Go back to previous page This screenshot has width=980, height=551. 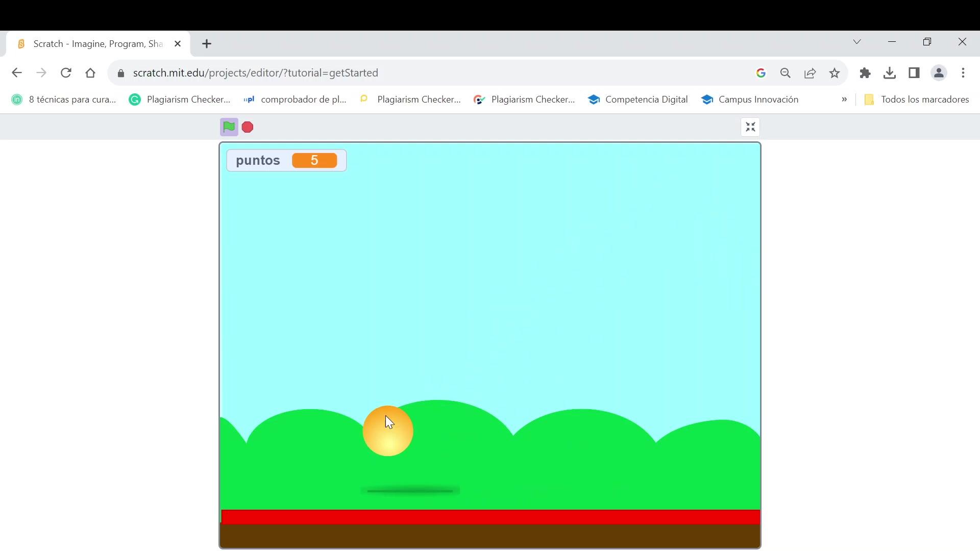(x=17, y=73)
